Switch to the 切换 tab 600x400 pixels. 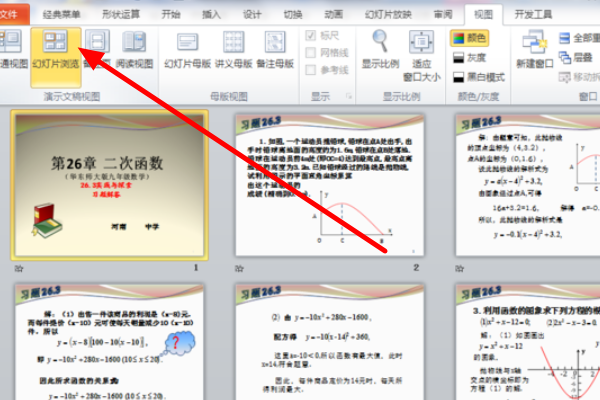(293, 15)
